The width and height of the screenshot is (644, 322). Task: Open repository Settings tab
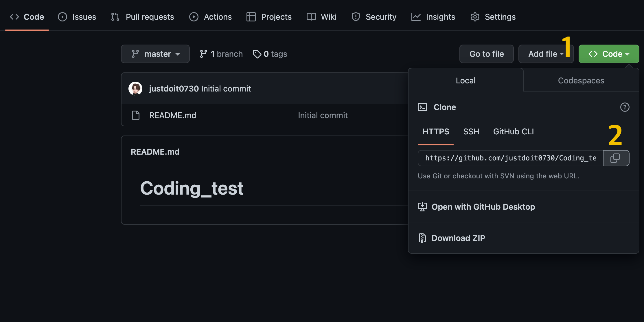493,17
